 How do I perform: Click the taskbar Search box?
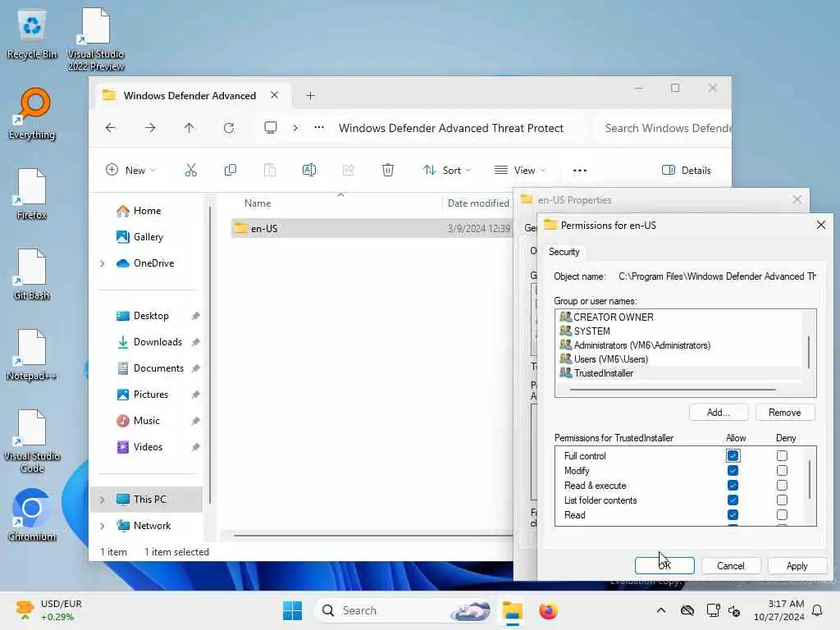[x=403, y=610]
